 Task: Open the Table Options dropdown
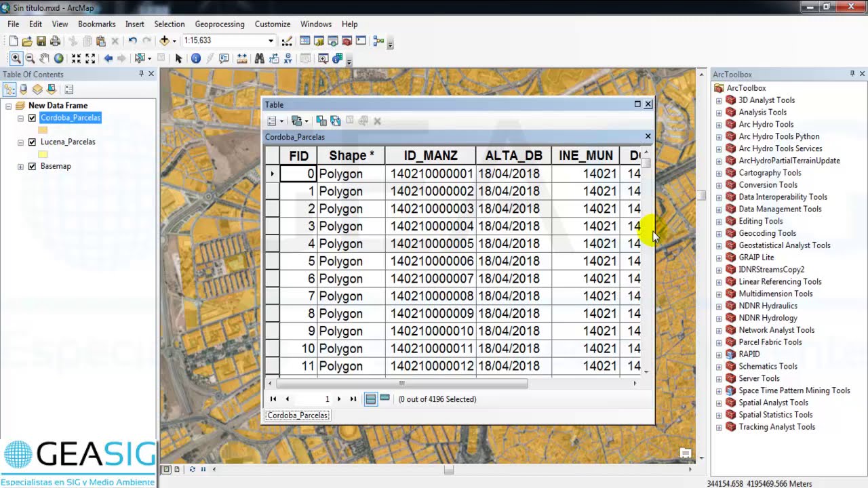pos(274,121)
